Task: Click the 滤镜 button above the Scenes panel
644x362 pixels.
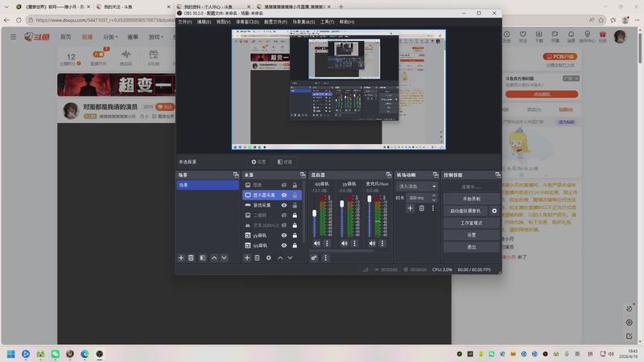Action: pos(285,162)
